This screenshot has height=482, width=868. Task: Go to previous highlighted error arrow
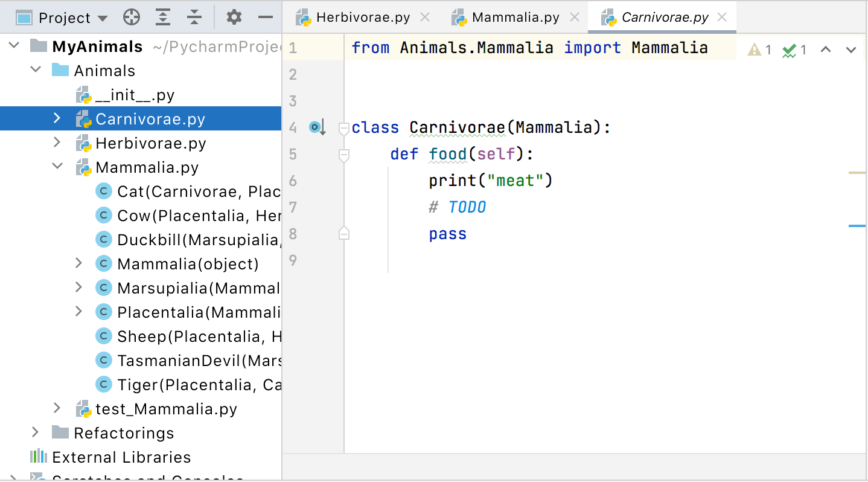pos(826,50)
